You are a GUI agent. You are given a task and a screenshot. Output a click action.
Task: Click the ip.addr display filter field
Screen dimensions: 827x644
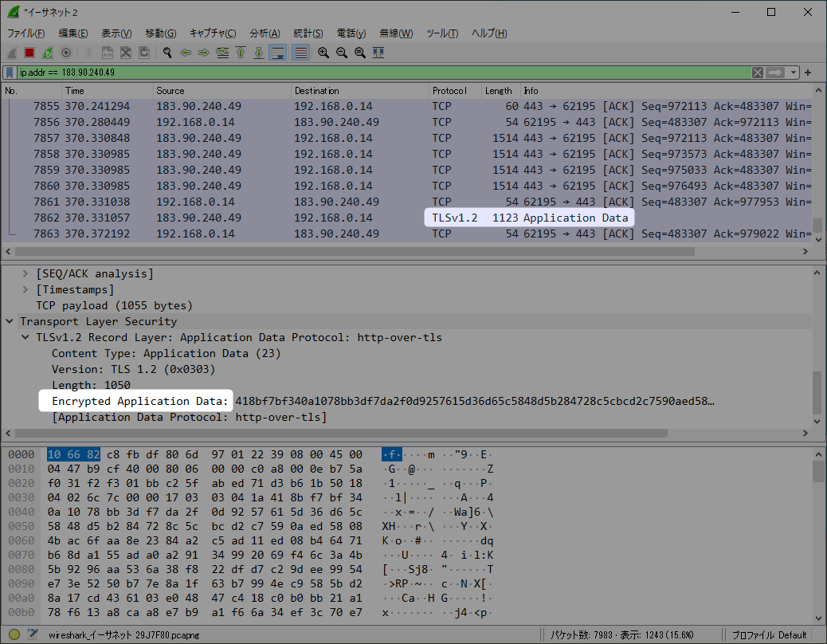pyautogui.click(x=384, y=73)
